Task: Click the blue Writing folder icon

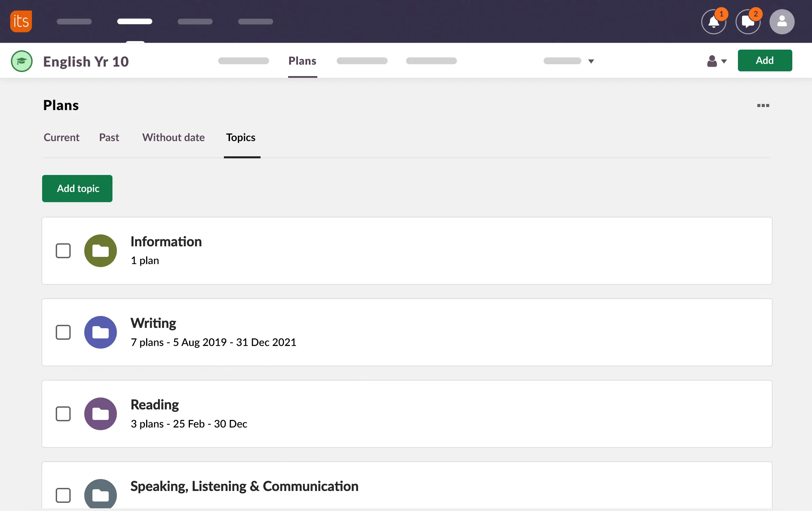Action: point(101,332)
